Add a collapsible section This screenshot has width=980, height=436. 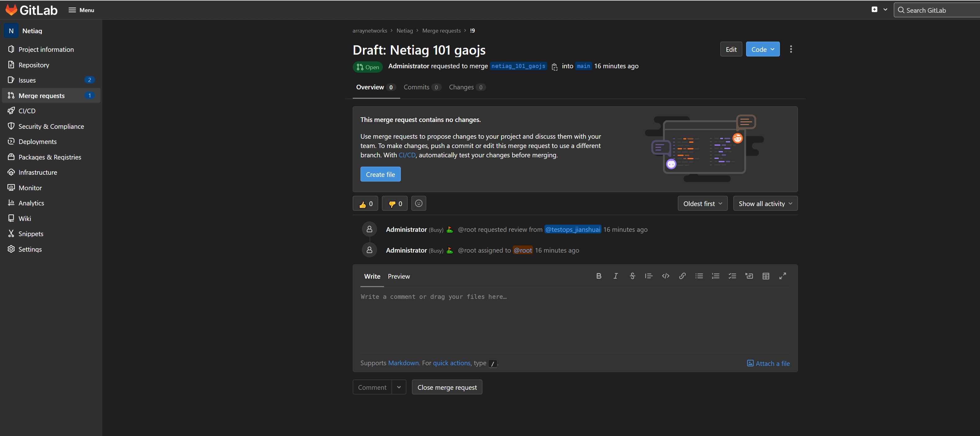[749, 276]
